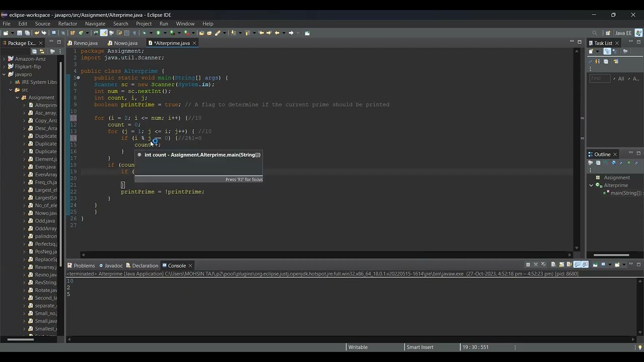
Task: Toggle Categorized presentation in Task List
Action: coord(607,51)
